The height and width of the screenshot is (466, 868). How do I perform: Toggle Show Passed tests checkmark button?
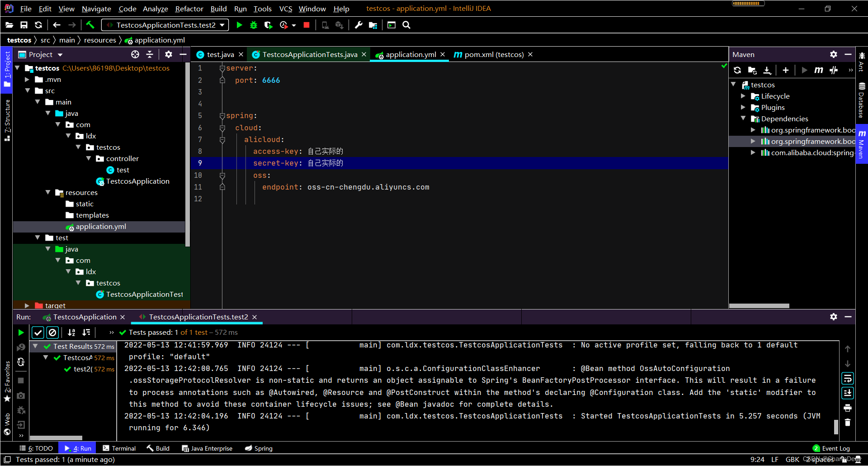(38, 333)
